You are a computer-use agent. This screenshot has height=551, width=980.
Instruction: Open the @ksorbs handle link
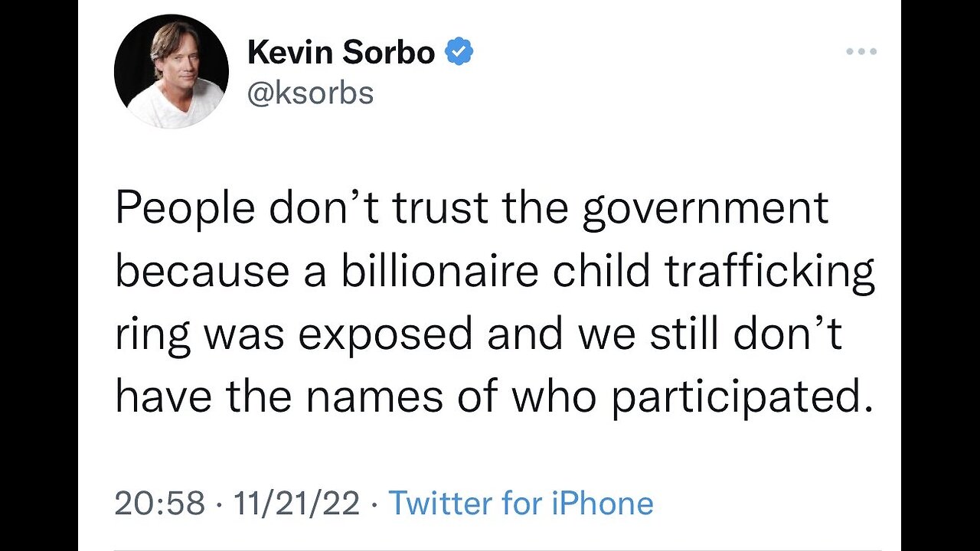coord(311,93)
